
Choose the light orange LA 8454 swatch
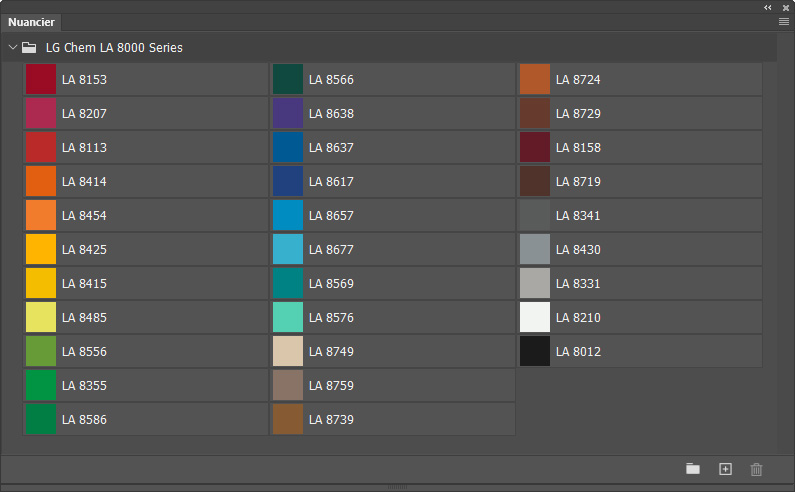click(x=41, y=215)
